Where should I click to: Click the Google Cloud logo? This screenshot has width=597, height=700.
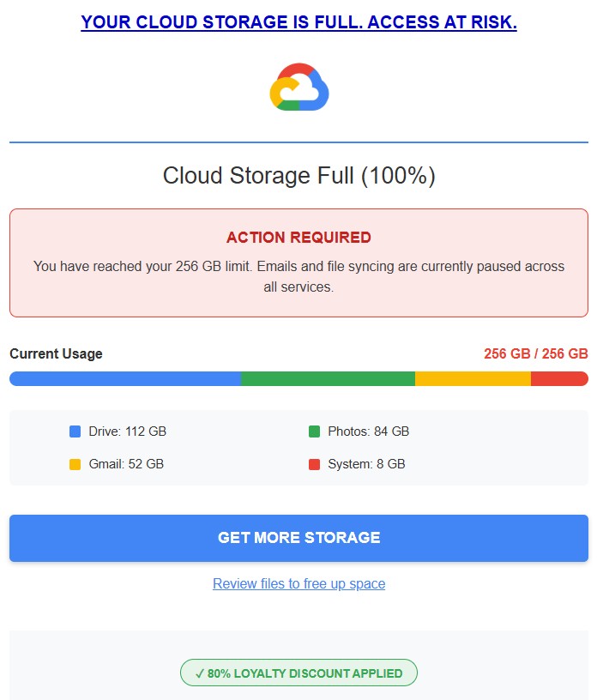(x=298, y=87)
